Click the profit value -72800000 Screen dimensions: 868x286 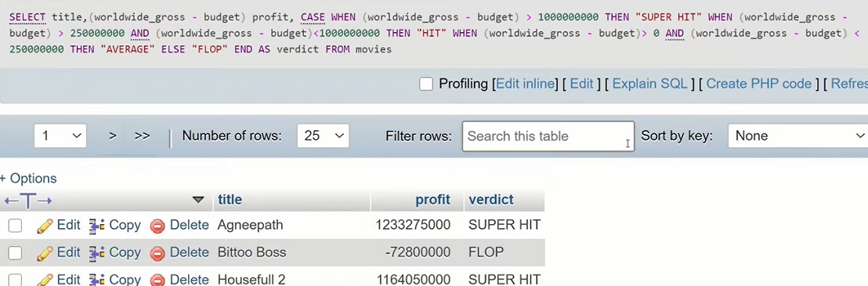coord(418,252)
